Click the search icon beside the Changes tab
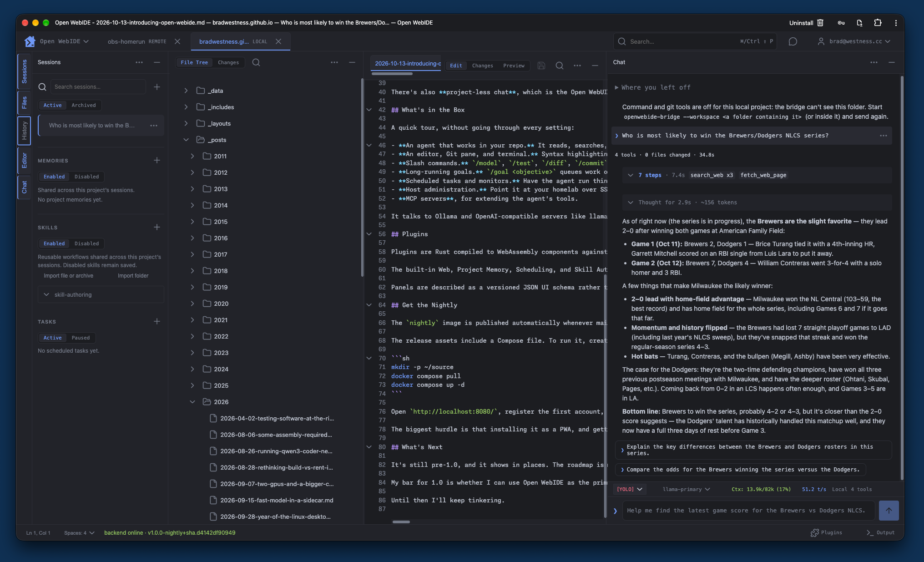924x562 pixels. coord(256,62)
